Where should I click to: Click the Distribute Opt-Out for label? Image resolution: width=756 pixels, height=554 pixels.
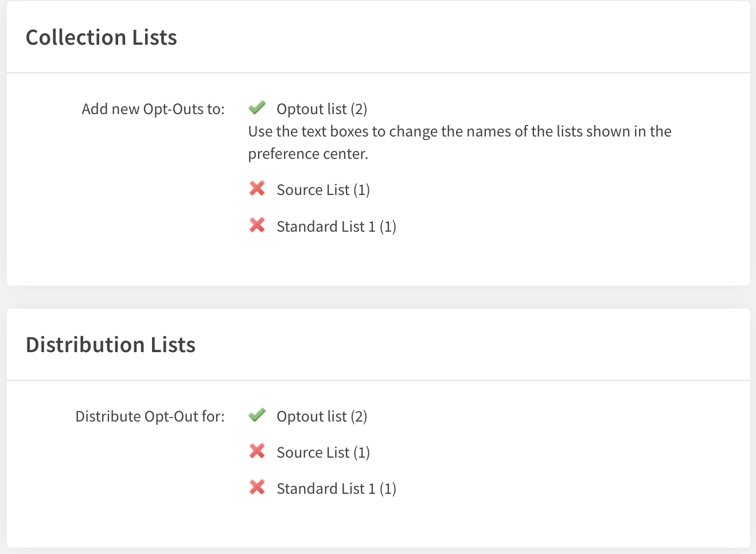[150, 416]
